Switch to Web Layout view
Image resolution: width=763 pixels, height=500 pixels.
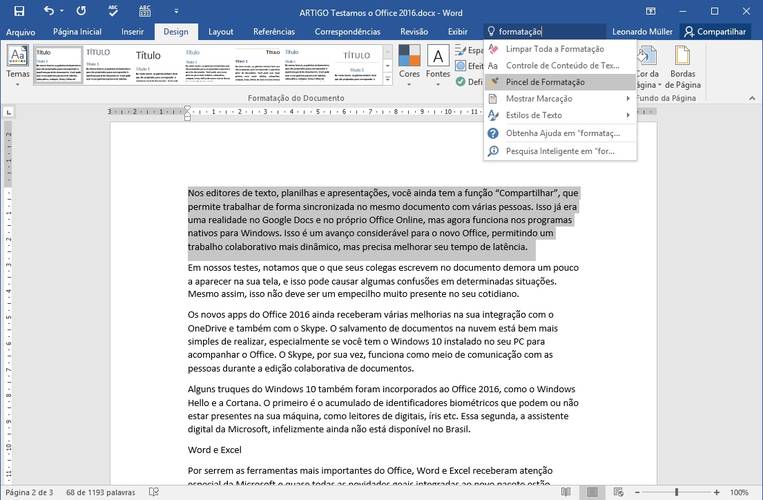[618, 492]
